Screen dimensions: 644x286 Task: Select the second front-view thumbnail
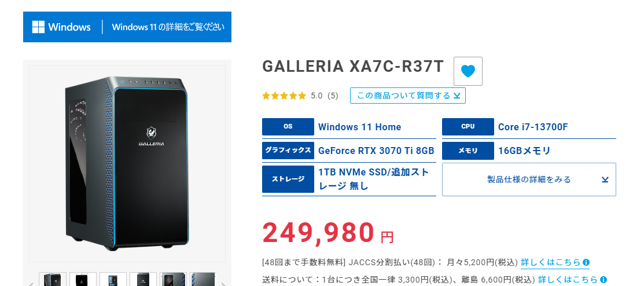[x=83, y=279]
